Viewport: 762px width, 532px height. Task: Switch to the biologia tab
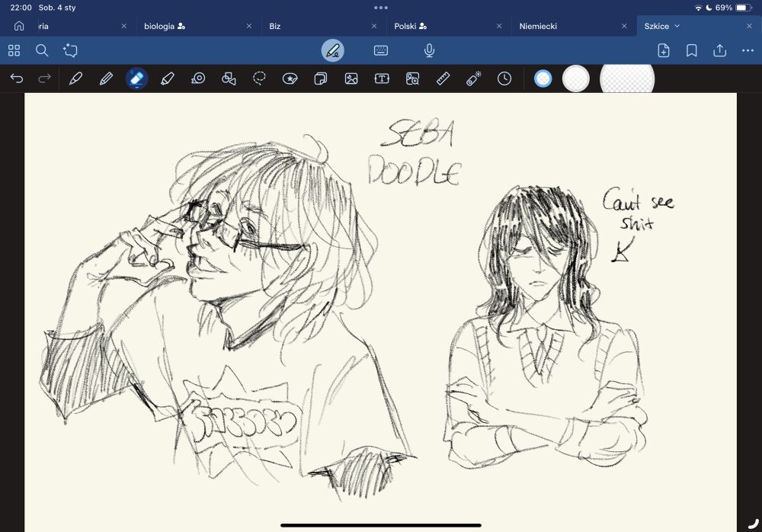tap(165, 26)
